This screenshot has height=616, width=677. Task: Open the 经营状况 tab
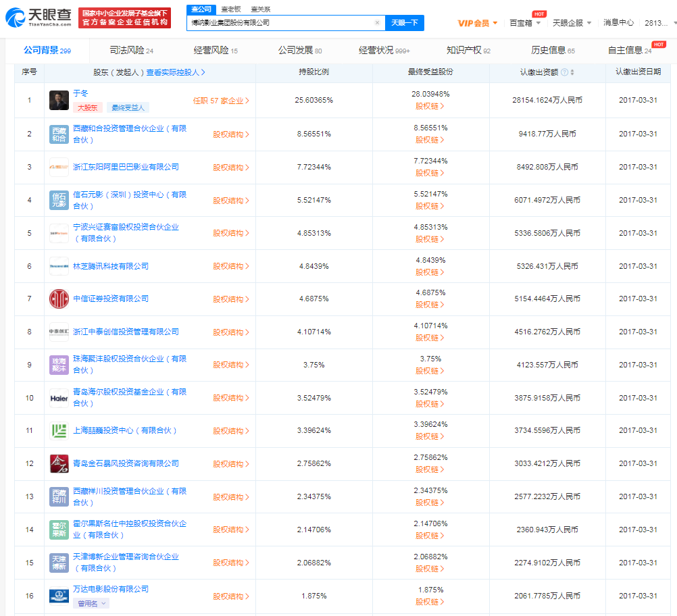point(384,51)
